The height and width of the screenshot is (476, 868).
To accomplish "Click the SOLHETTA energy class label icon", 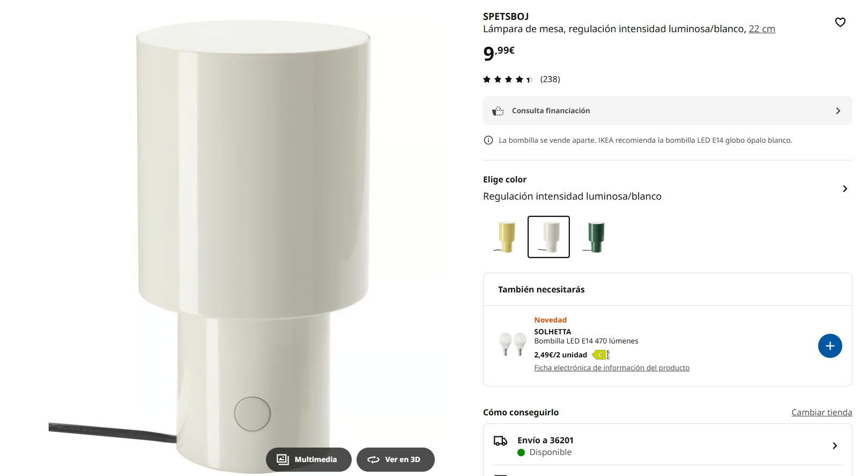I will [600, 355].
